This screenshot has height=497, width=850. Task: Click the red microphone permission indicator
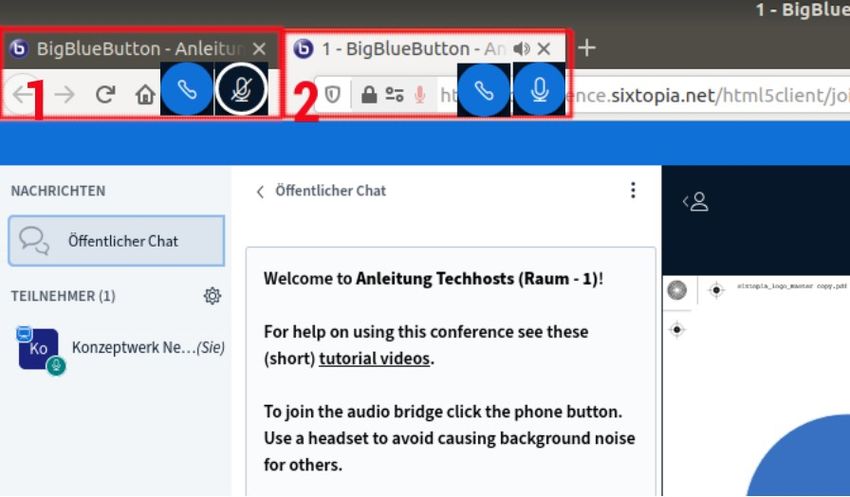[420, 95]
